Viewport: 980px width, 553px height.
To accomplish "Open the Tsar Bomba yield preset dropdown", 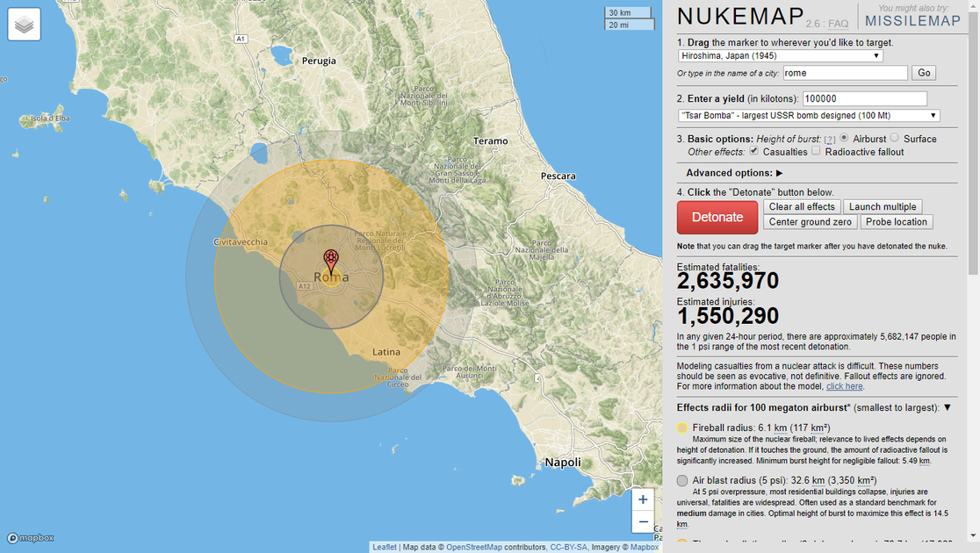I will tap(806, 115).
